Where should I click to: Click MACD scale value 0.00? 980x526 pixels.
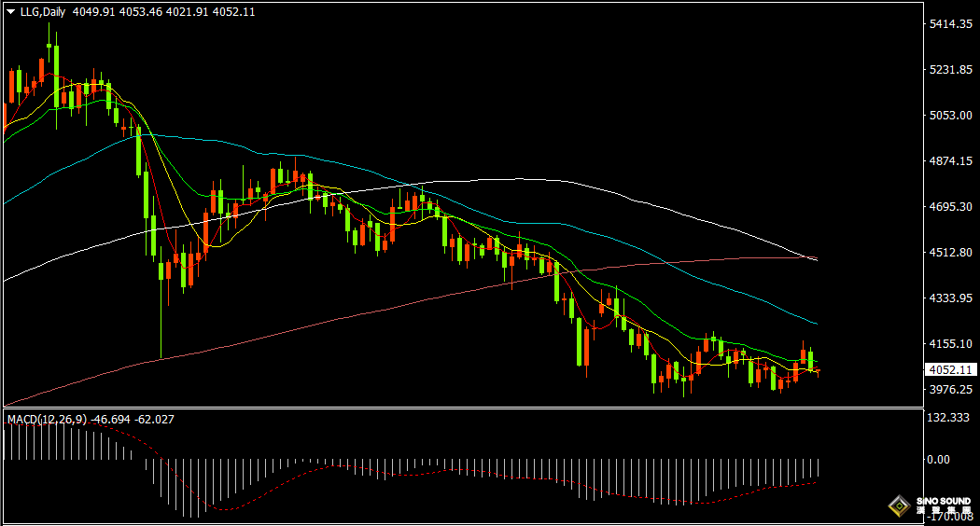(x=938, y=459)
